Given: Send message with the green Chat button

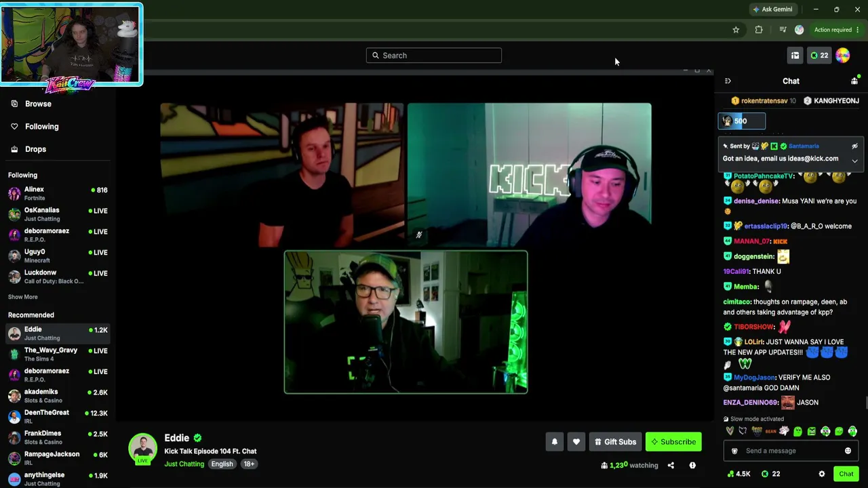Looking at the screenshot, I should pyautogui.click(x=846, y=474).
